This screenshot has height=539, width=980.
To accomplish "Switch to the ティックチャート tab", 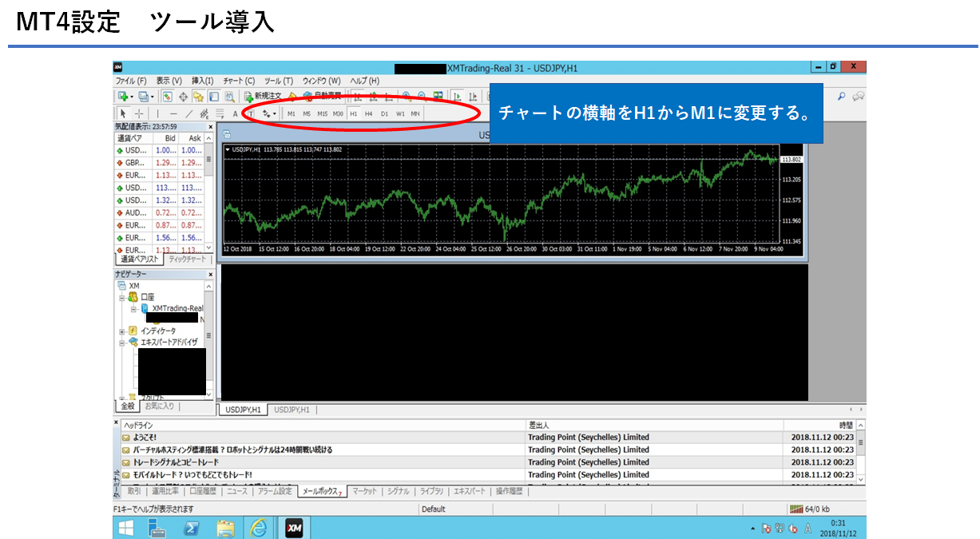I will (x=188, y=260).
